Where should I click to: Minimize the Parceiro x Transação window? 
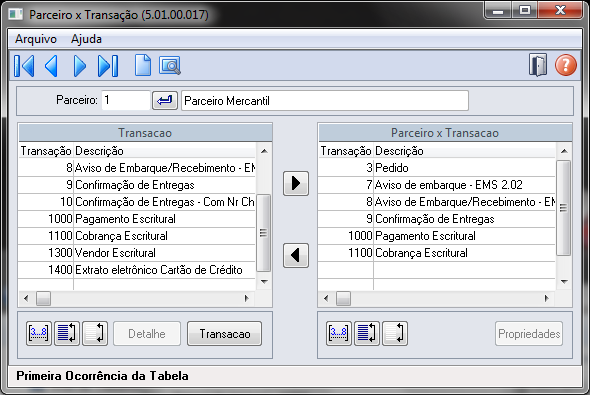[498, 10]
